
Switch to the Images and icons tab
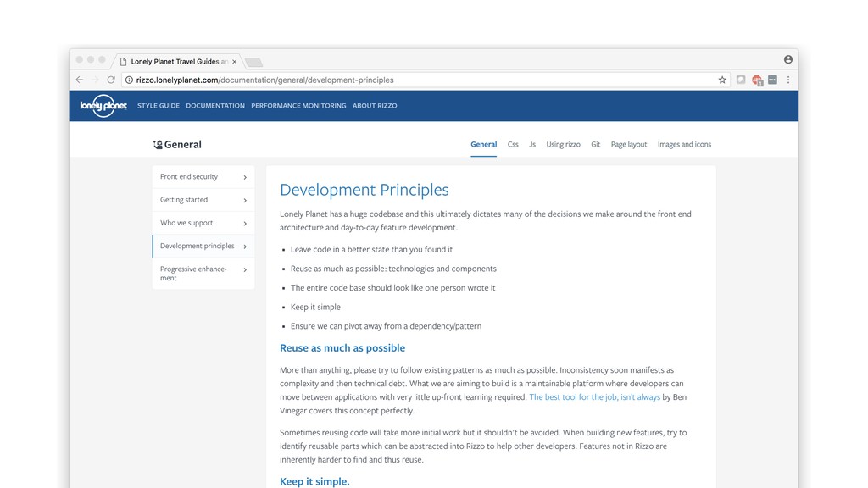coord(684,144)
